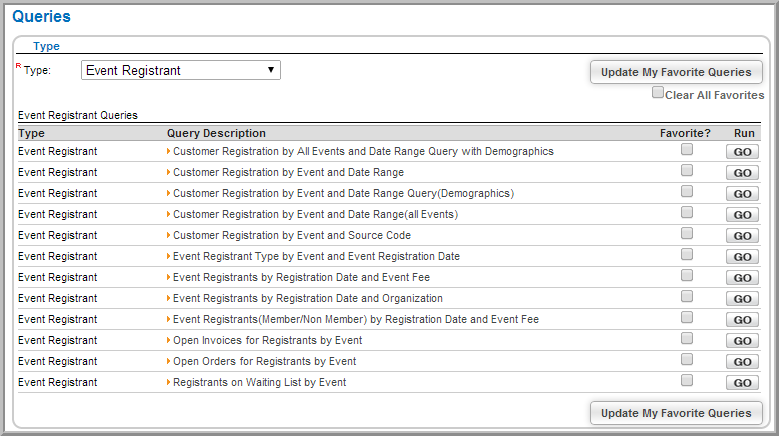Expand arrow for Registrants on Waiting List by Event
This screenshot has width=779, height=436.
[x=169, y=382]
